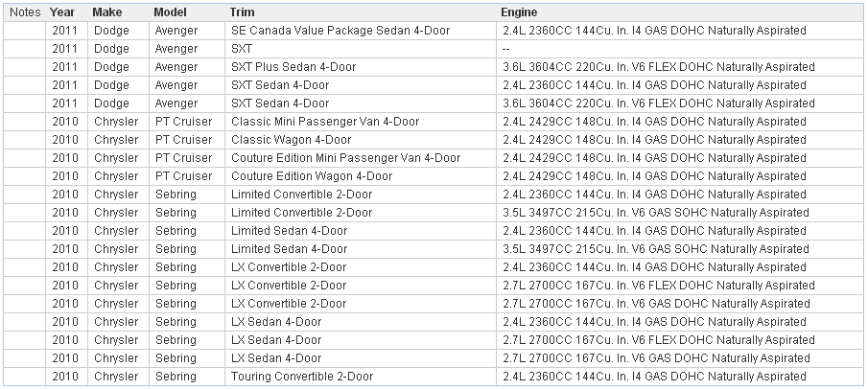
Task: Click the Trim column header
Action: [x=242, y=12]
